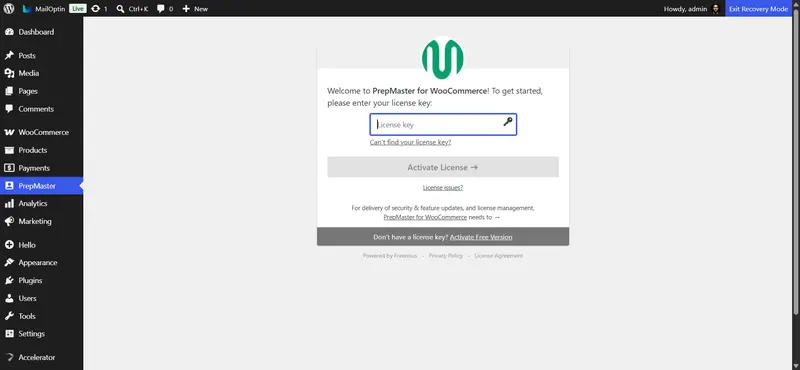Click the Activate License button
This screenshot has height=370, width=800.
(x=443, y=167)
